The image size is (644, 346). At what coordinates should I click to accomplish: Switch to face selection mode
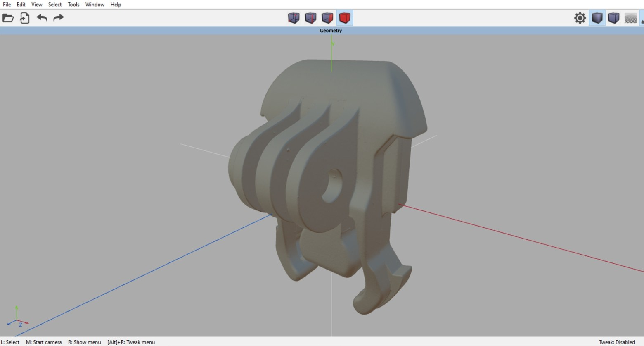(x=327, y=18)
